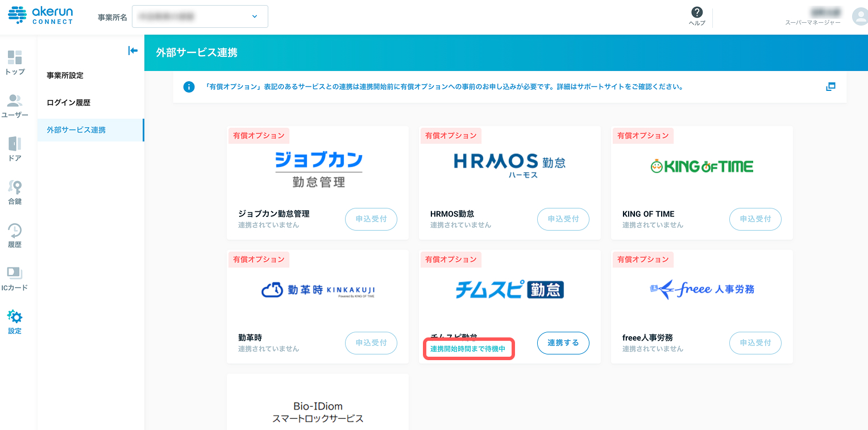Click 連携されていません under KING OF TIME

[x=653, y=225]
